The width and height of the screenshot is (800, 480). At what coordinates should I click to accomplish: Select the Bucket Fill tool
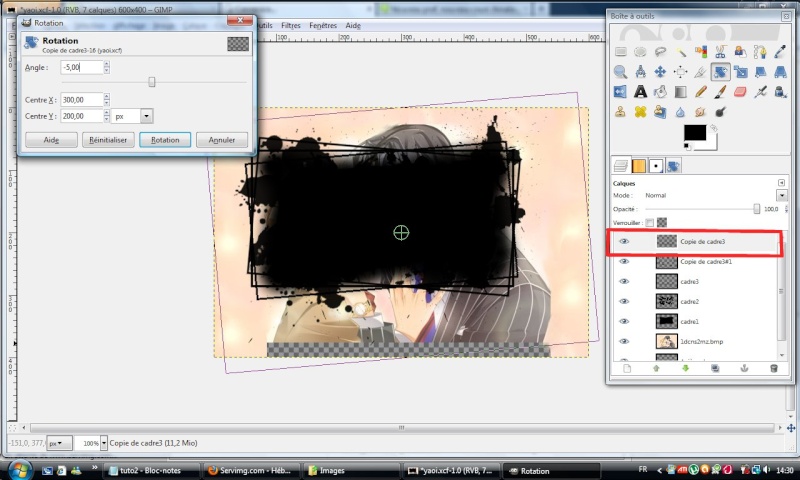[660, 92]
